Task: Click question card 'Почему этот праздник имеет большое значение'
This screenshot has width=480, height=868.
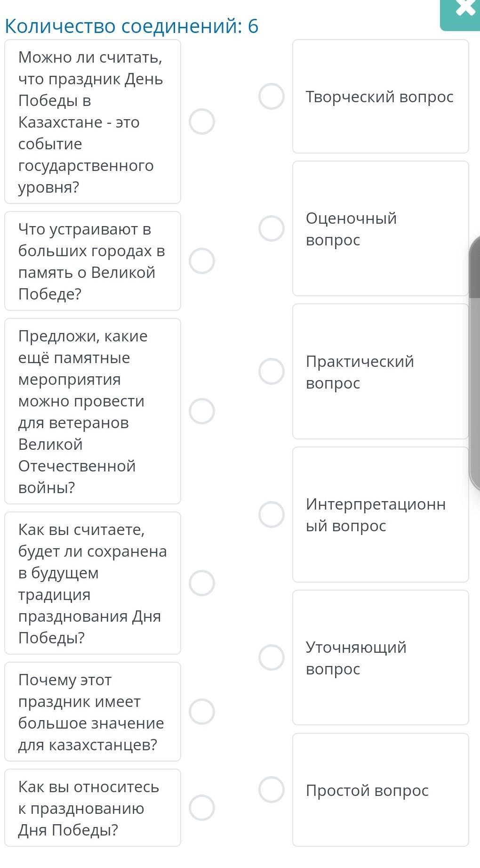Action: [x=93, y=712]
